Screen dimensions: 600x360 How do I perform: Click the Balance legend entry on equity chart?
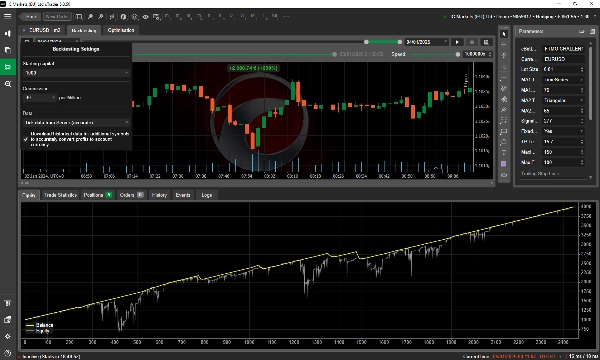(39, 325)
